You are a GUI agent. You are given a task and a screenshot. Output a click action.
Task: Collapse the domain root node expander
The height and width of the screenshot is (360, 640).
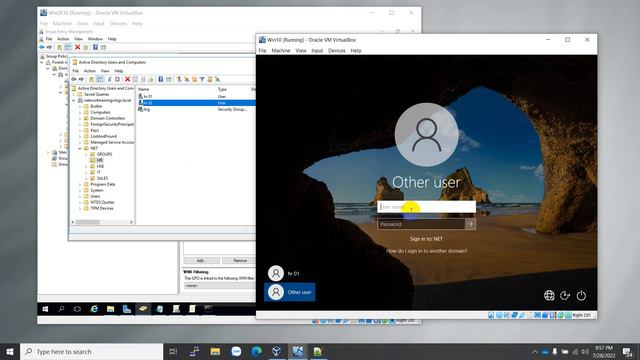[x=74, y=100]
